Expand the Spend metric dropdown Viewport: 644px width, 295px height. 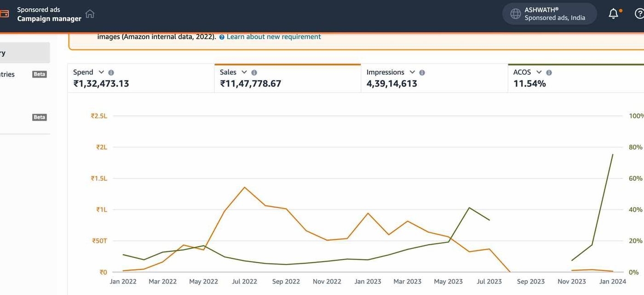(101, 72)
